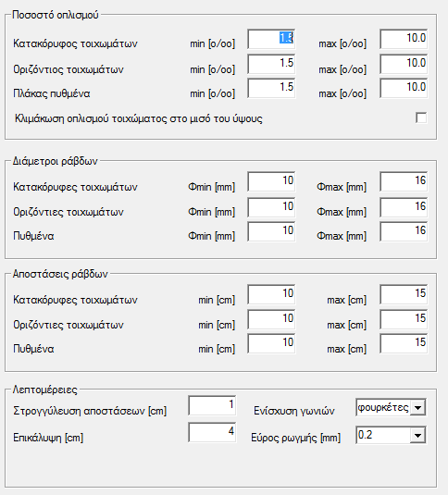The width and height of the screenshot is (448, 495).
Task: Toggle checkbox Κλιμάκωση οπλισμού τοιχώματος στο μισό του ύψους
Action: 421,118
